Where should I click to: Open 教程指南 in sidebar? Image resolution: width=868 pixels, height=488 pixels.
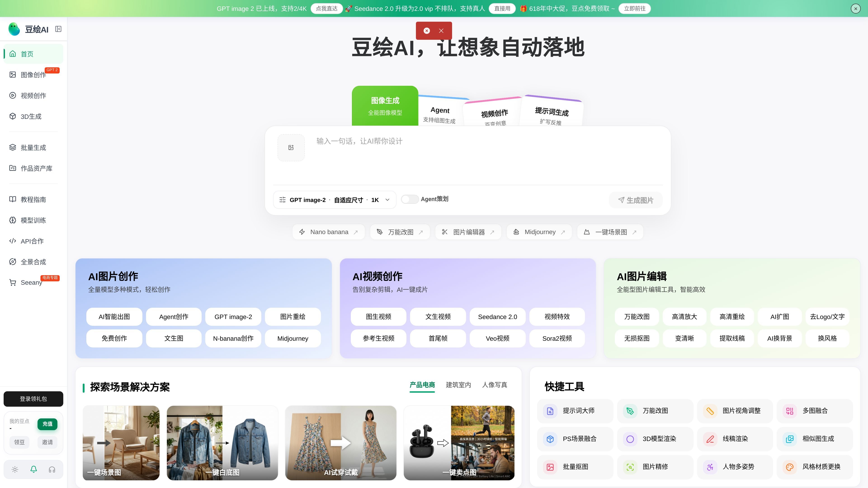point(33,200)
